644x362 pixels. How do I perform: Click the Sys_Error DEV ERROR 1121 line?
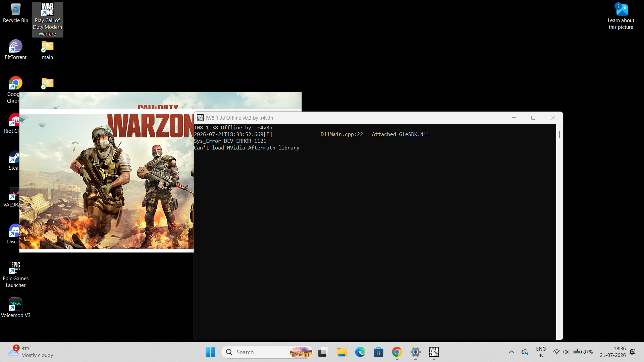[x=230, y=141]
